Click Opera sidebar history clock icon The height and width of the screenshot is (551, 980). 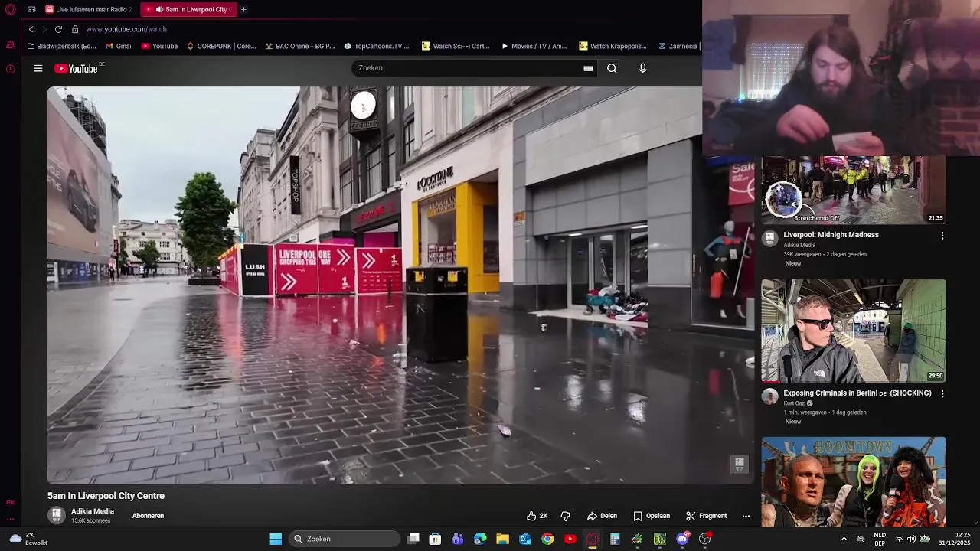[x=10, y=69]
